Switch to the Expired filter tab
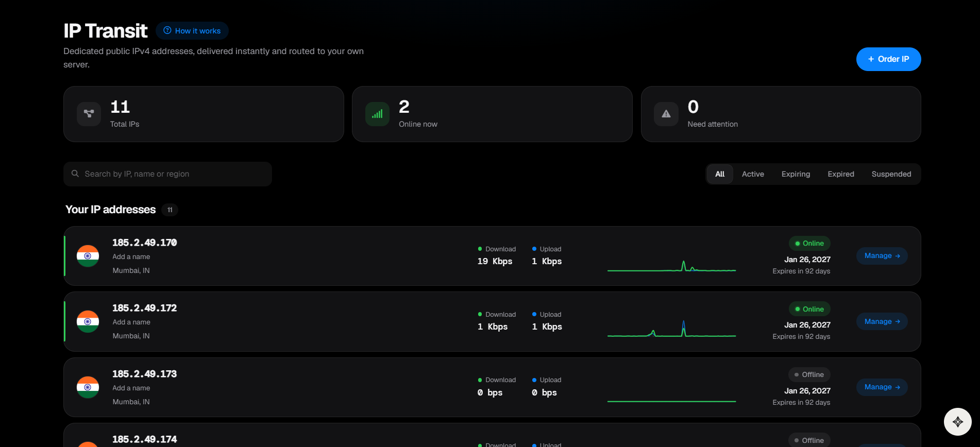The image size is (980, 447). tap(841, 174)
